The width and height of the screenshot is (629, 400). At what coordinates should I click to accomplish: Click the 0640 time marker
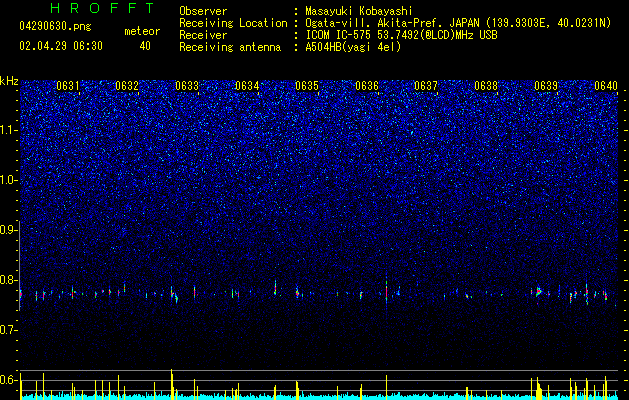pos(606,85)
